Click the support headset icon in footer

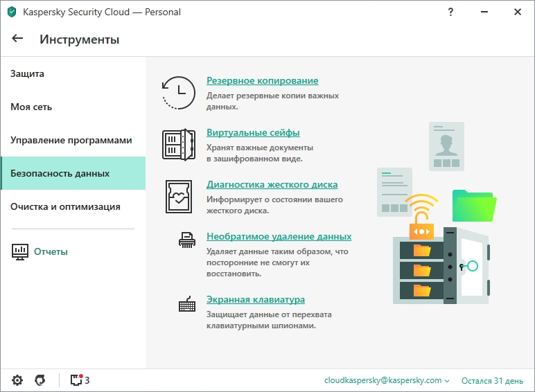click(x=40, y=380)
